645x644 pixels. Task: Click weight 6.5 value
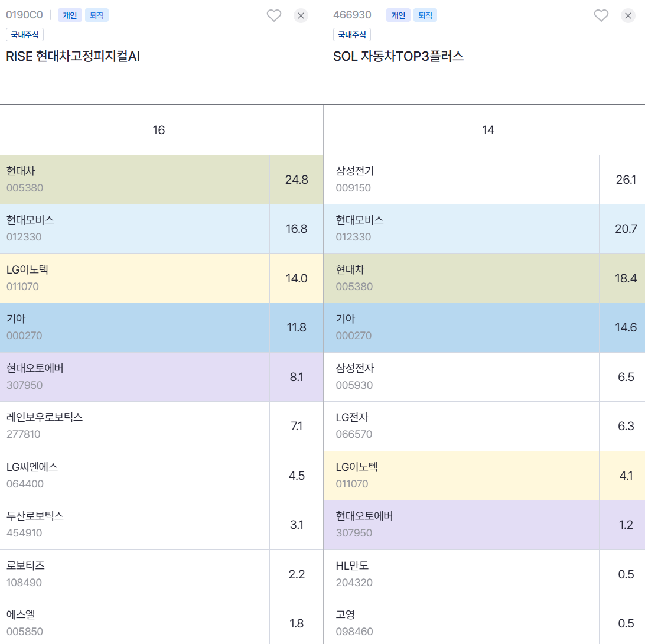(626, 377)
